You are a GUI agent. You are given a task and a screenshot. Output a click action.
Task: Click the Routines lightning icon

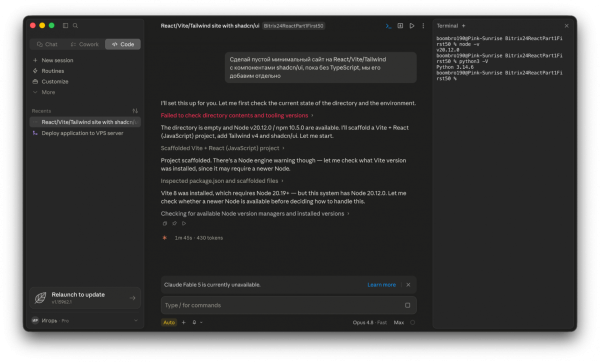click(x=35, y=71)
